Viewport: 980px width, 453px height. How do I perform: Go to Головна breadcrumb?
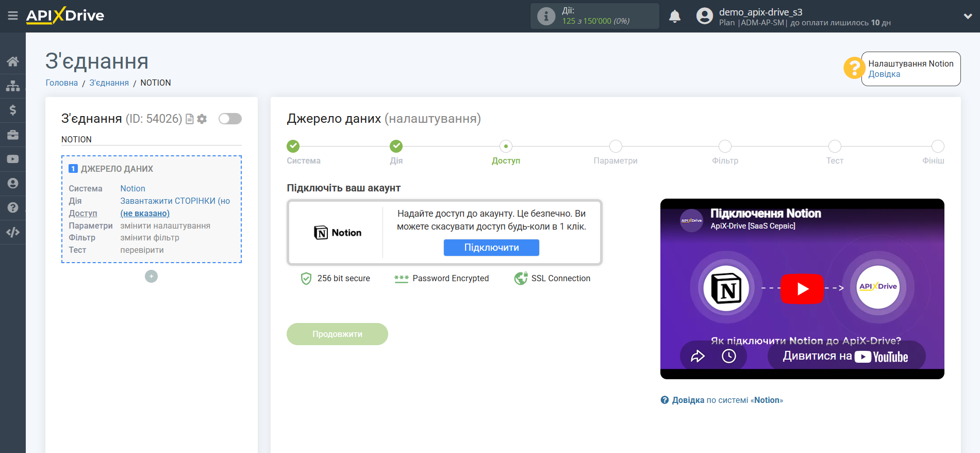[62, 83]
